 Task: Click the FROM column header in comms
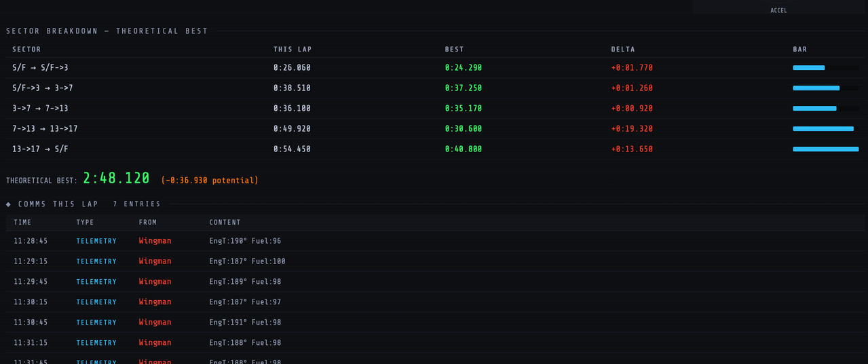coord(148,223)
